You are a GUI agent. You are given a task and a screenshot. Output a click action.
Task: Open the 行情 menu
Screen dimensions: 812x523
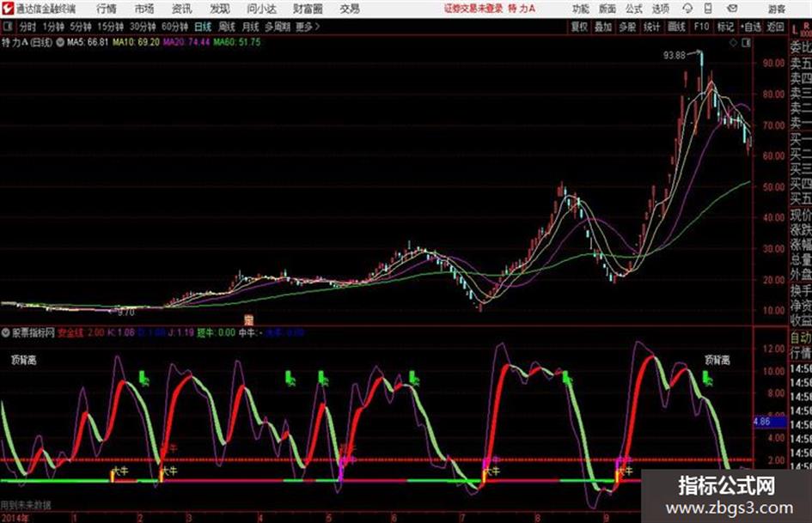click(107, 9)
